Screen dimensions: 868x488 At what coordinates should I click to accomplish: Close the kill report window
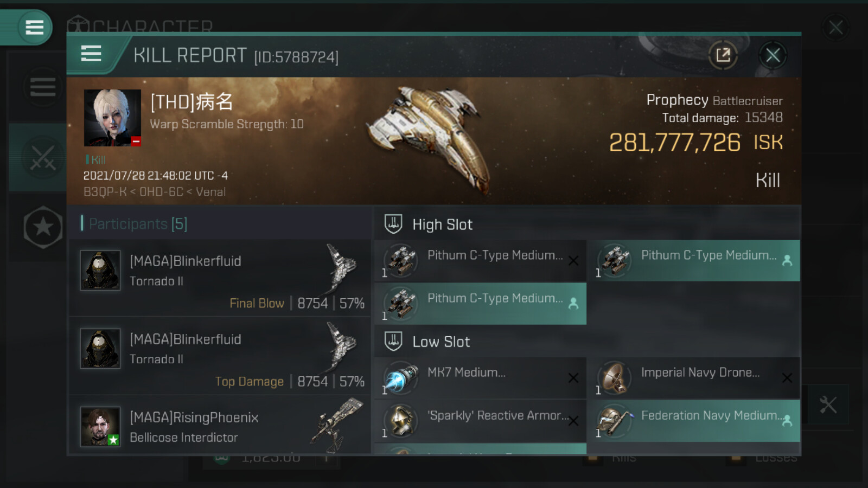tap(773, 55)
